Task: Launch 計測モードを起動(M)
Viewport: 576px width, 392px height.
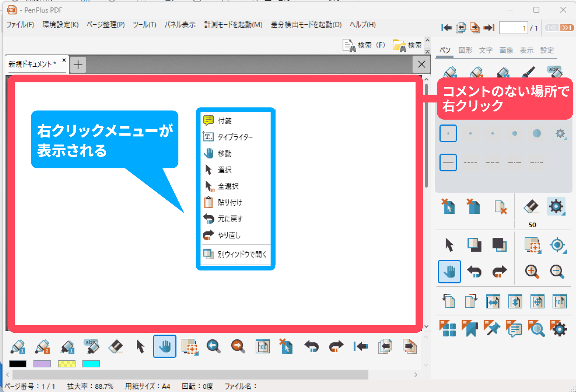Action: point(233,25)
